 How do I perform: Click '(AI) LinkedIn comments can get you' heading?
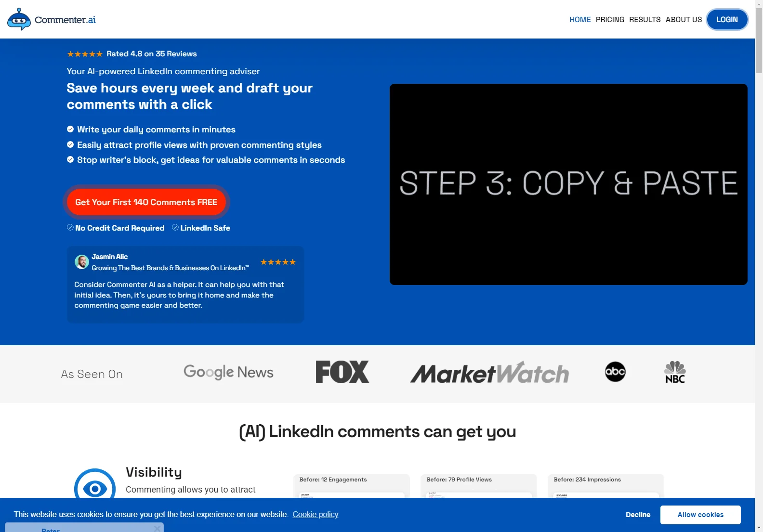tap(378, 432)
